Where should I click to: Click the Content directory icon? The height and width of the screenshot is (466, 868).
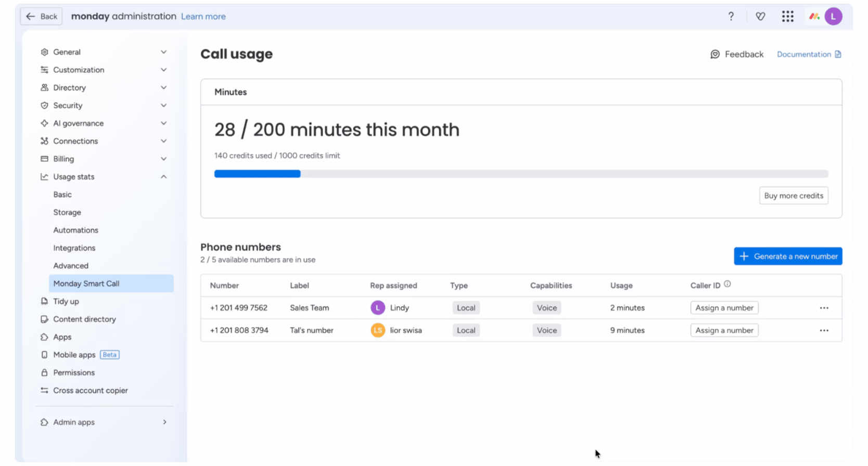point(44,319)
